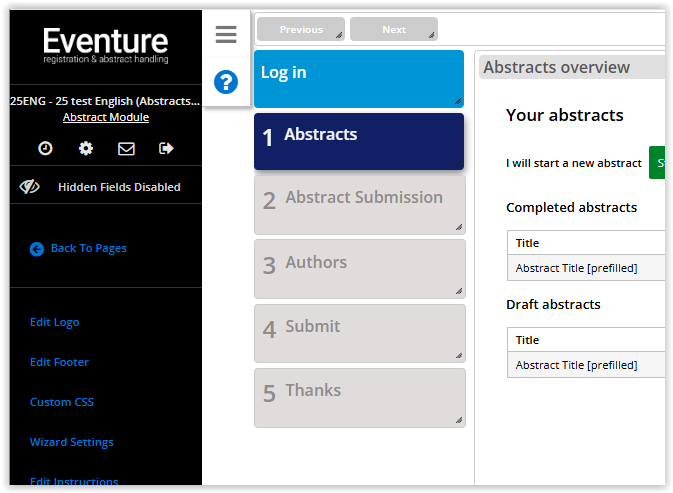The height and width of the screenshot is (493, 673).
Task: Click the logout exit icon
Action: (166, 148)
